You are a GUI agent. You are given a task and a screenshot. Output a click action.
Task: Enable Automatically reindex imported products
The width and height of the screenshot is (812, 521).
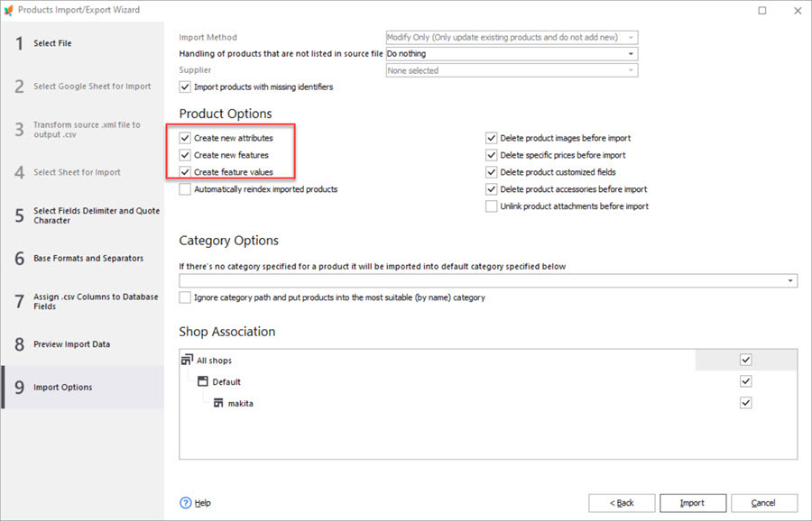click(x=185, y=189)
